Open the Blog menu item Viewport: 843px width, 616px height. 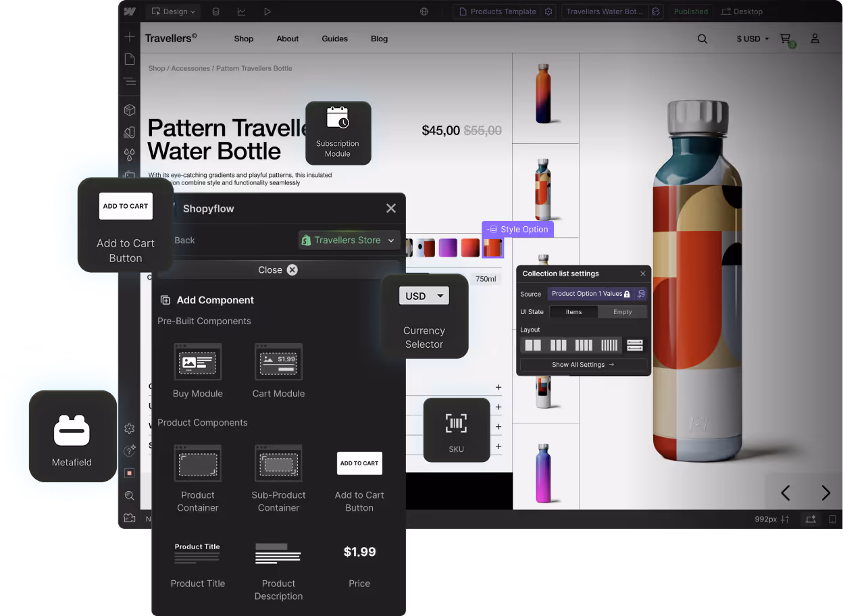point(380,39)
